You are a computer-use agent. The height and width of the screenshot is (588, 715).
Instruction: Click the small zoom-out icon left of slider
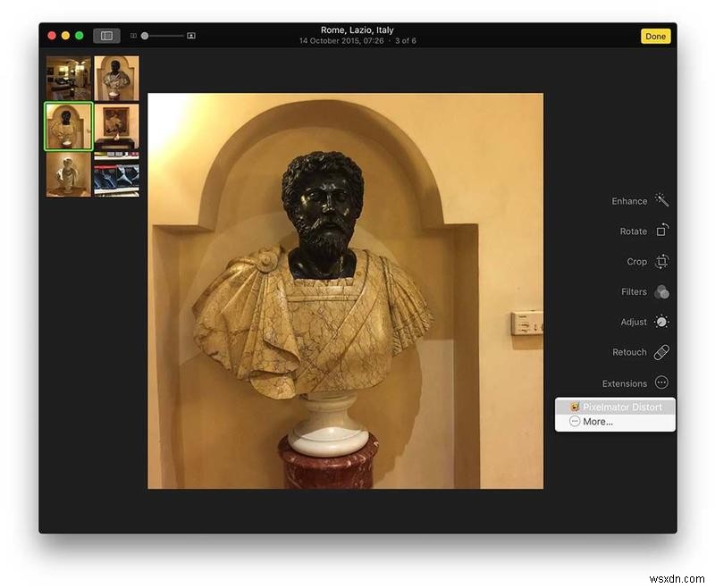[135, 36]
